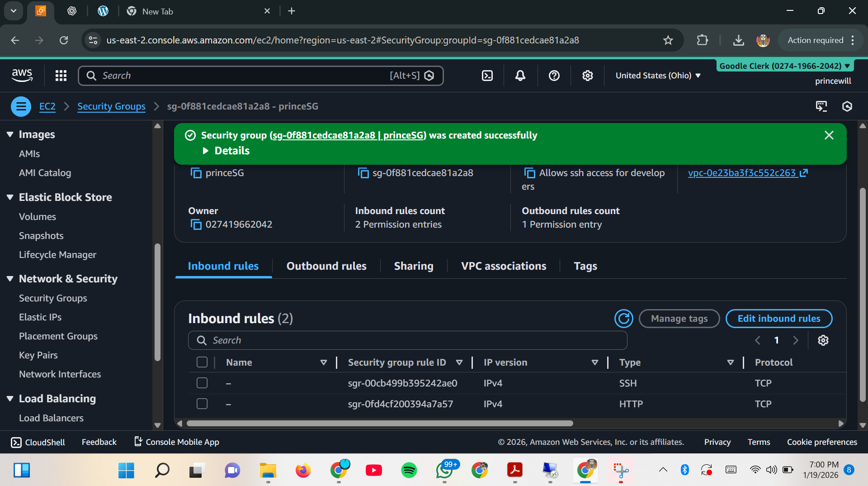This screenshot has width=868, height=486.
Task: Open the notifications bell
Action: pyautogui.click(x=520, y=76)
